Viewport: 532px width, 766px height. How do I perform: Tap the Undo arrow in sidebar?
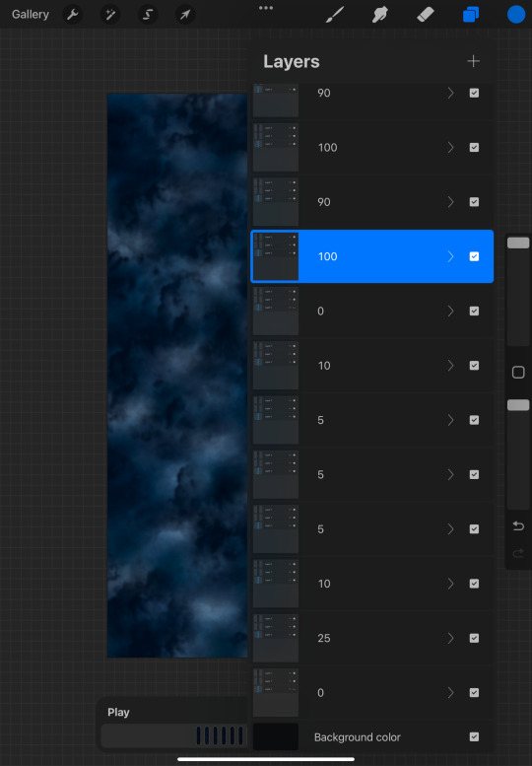pyautogui.click(x=518, y=525)
